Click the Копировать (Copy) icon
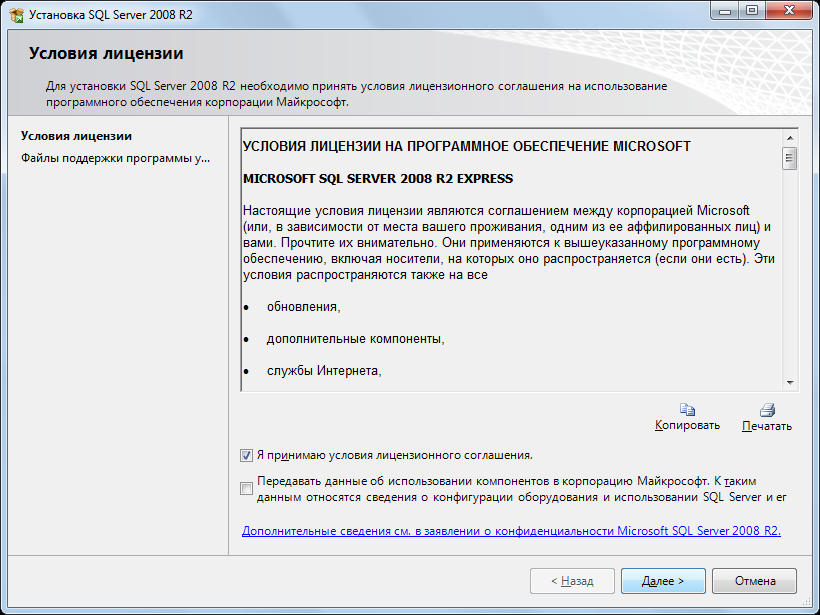Screen dimensions: 820x615 coord(688,409)
